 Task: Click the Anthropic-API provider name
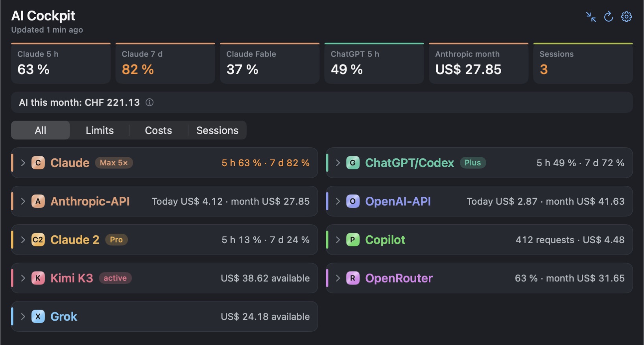pyautogui.click(x=90, y=201)
